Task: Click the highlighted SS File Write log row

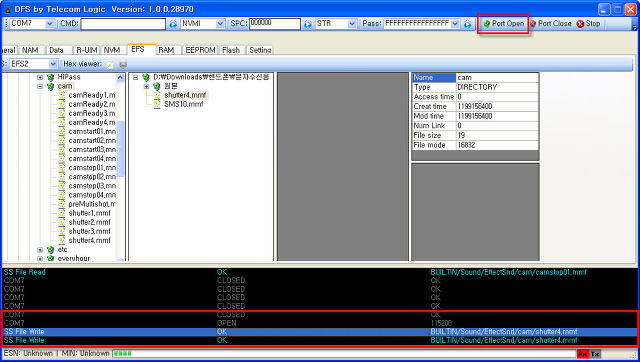Action: point(320,332)
